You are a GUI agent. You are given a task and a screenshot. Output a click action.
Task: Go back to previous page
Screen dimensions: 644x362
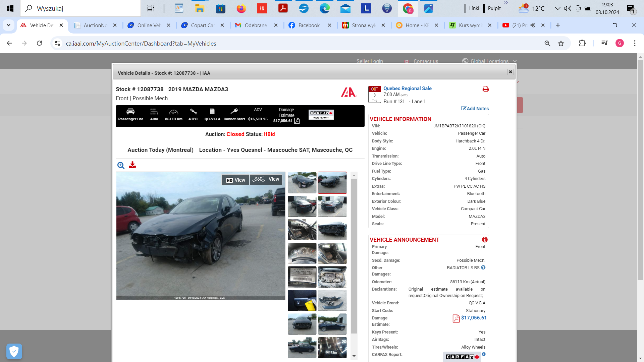pyautogui.click(x=9, y=43)
